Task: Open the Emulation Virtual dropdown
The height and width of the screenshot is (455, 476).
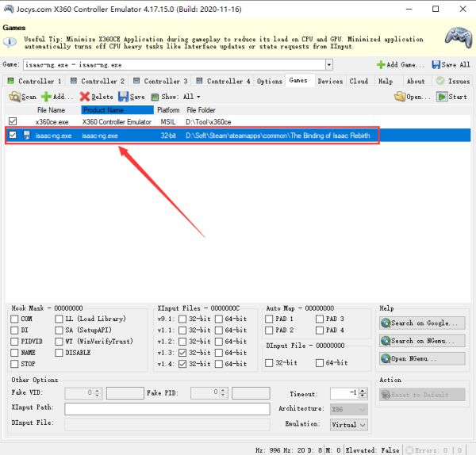Action: click(363, 424)
